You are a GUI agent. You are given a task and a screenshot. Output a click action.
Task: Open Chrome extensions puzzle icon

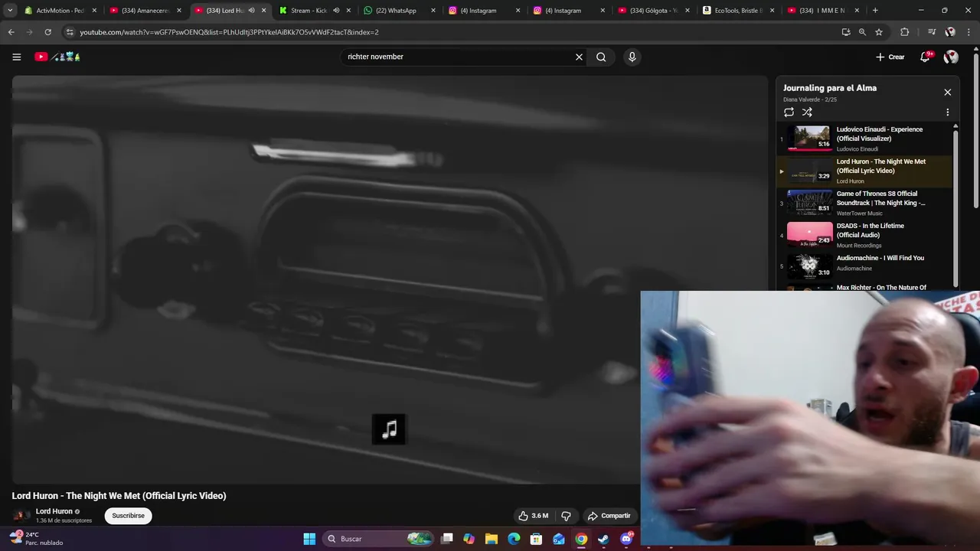[904, 32]
